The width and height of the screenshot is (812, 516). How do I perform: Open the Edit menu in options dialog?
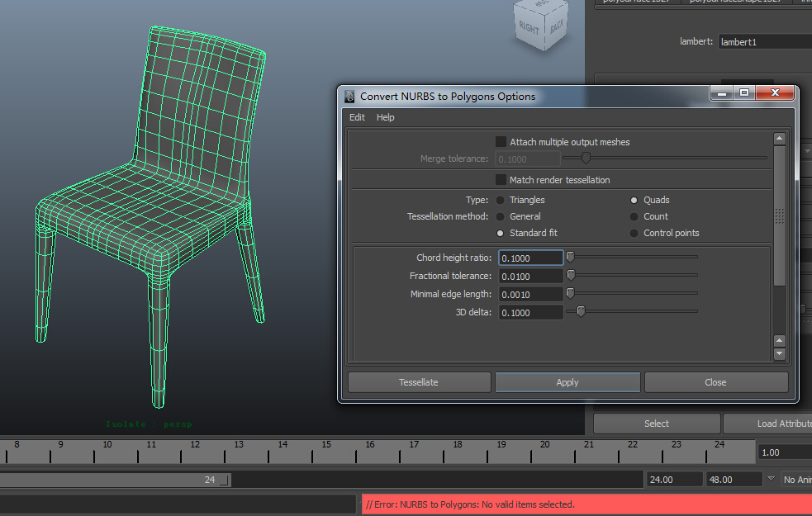357,117
